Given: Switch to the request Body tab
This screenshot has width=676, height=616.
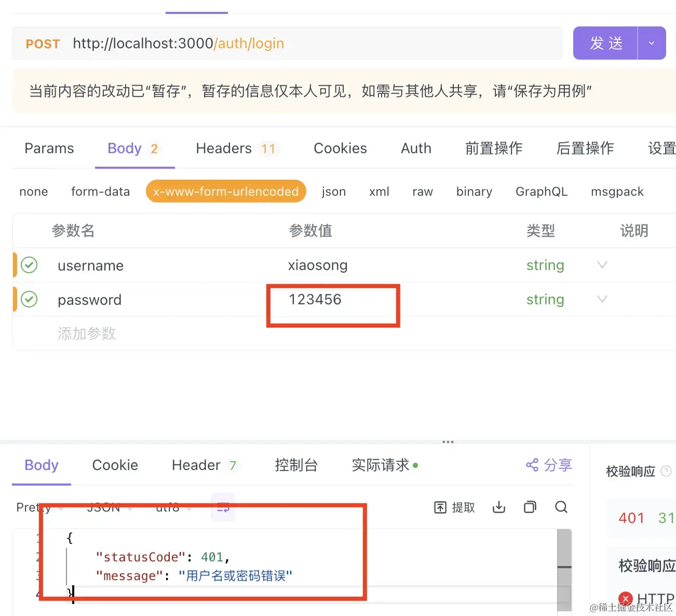Looking at the screenshot, I should [x=134, y=149].
